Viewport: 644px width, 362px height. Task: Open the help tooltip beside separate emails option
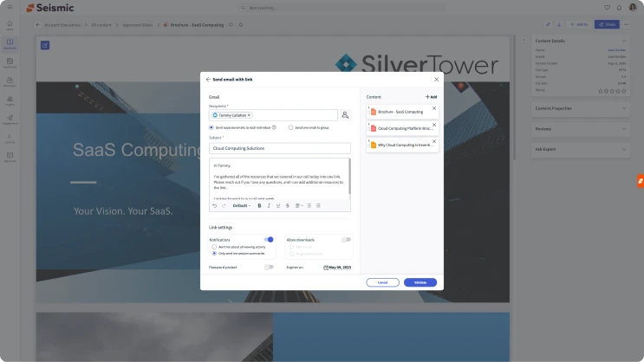click(274, 127)
